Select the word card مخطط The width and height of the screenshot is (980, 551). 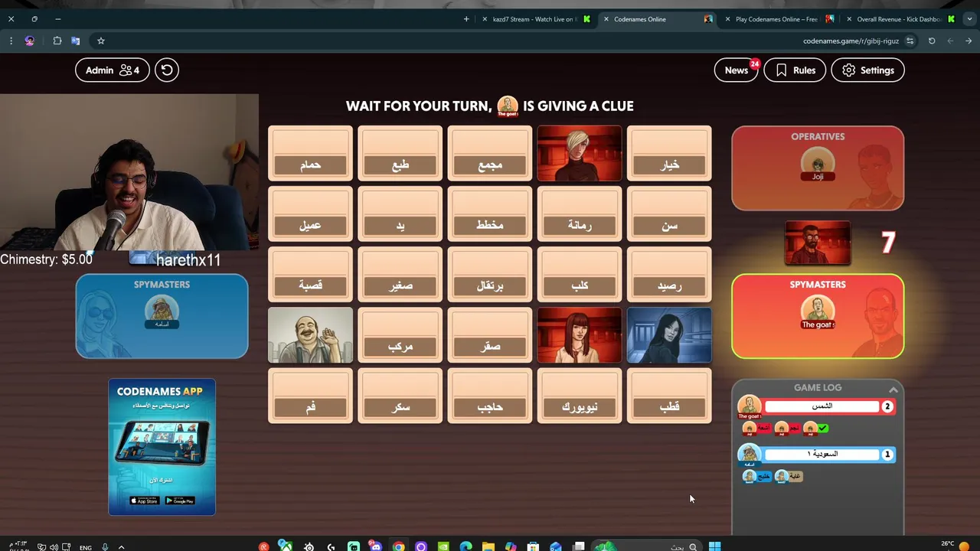point(489,214)
